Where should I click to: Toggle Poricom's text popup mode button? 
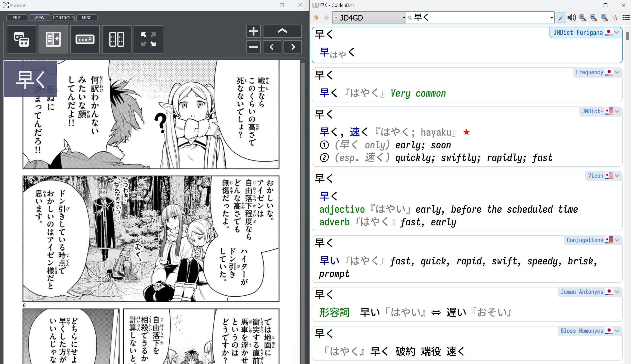(85, 39)
